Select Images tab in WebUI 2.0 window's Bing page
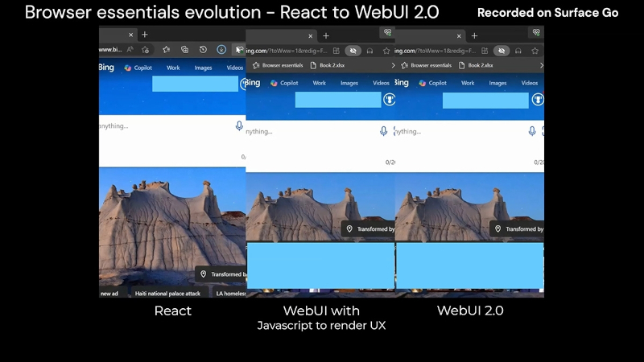Screen dimensions: 644x362 pos(497,83)
